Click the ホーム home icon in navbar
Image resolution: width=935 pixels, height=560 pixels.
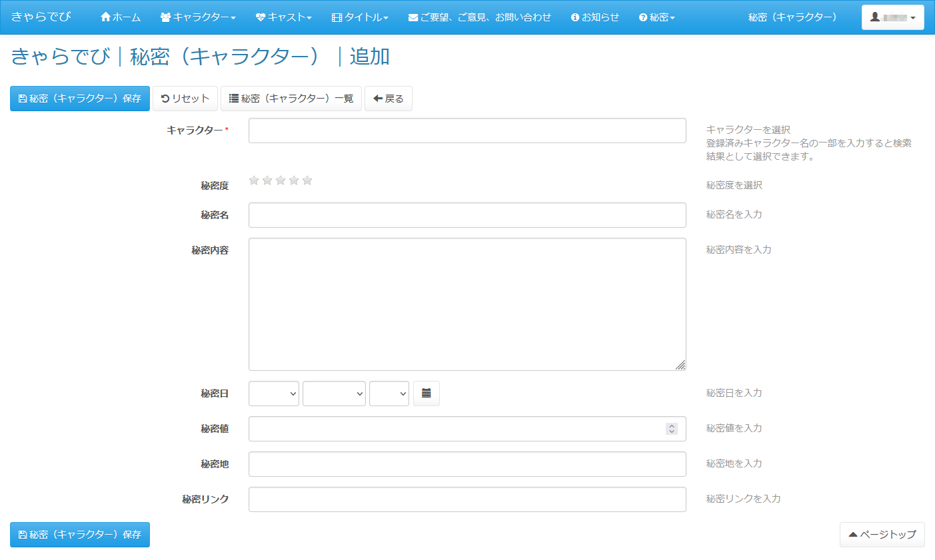105,17
